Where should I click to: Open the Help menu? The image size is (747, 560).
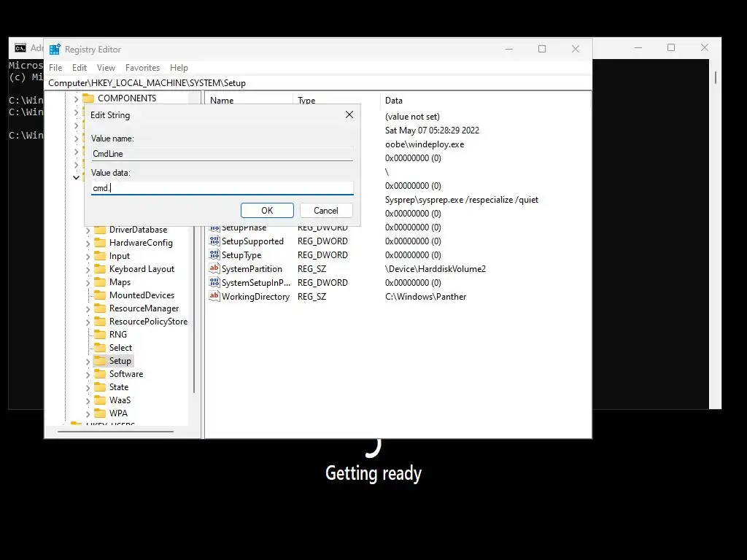click(179, 68)
